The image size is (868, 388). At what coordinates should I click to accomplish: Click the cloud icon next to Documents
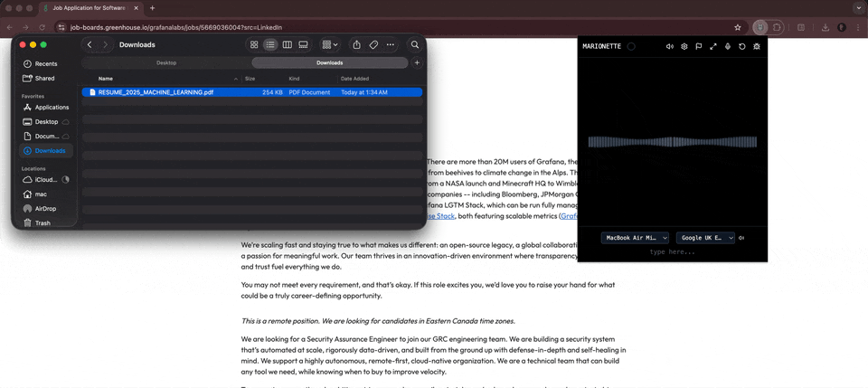[x=66, y=137]
